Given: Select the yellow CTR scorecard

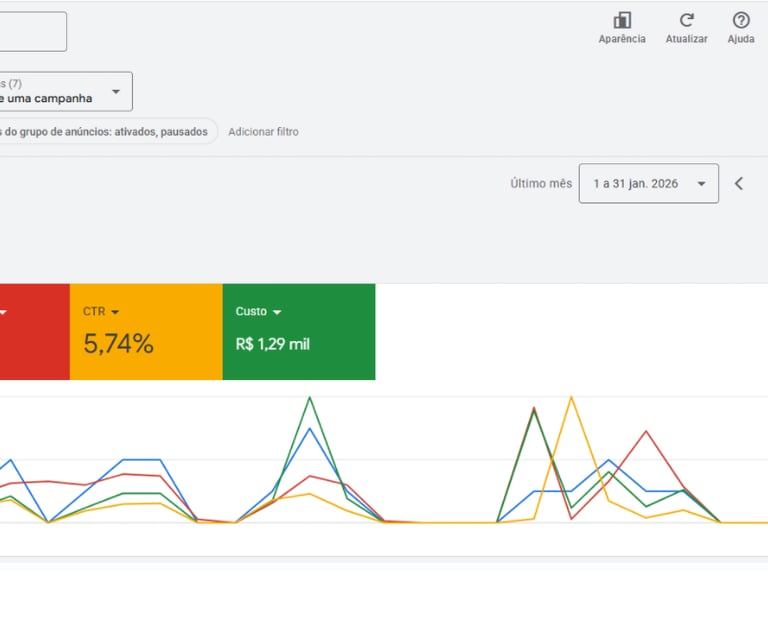Looking at the screenshot, I should pos(146,332).
